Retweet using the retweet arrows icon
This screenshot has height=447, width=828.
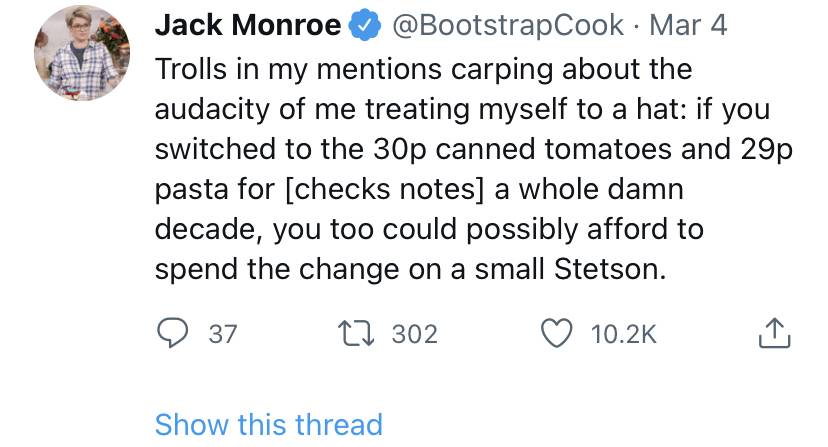[x=356, y=334]
